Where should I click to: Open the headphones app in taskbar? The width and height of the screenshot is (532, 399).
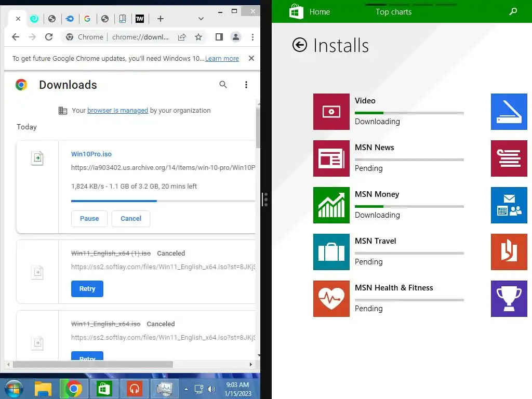click(135, 389)
